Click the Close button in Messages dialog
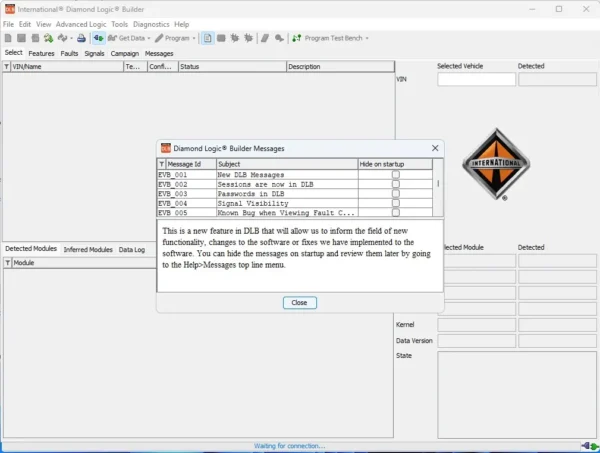Viewport: 600px width, 453px height. tap(300, 303)
